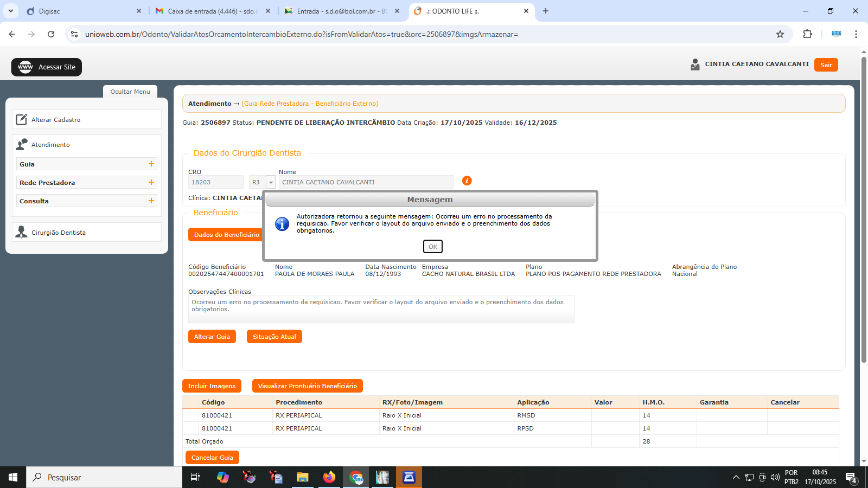Open the tab search chevron in Chrome
This screenshot has width=868, height=488.
(x=11, y=11)
